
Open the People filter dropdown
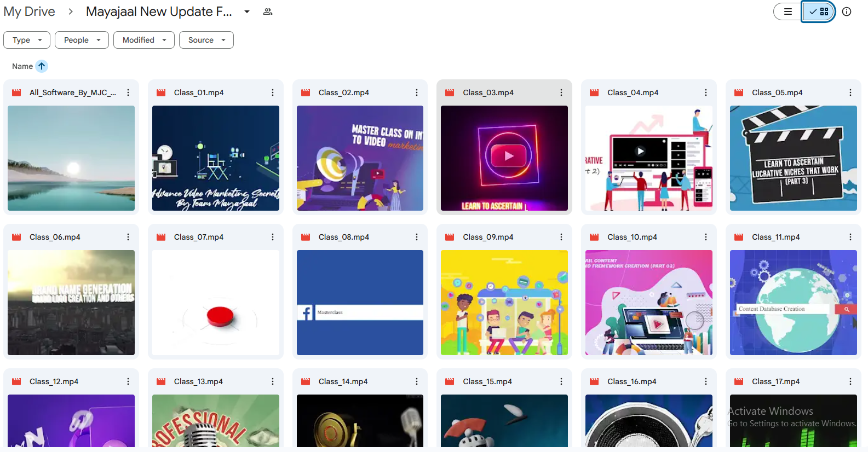coord(82,40)
